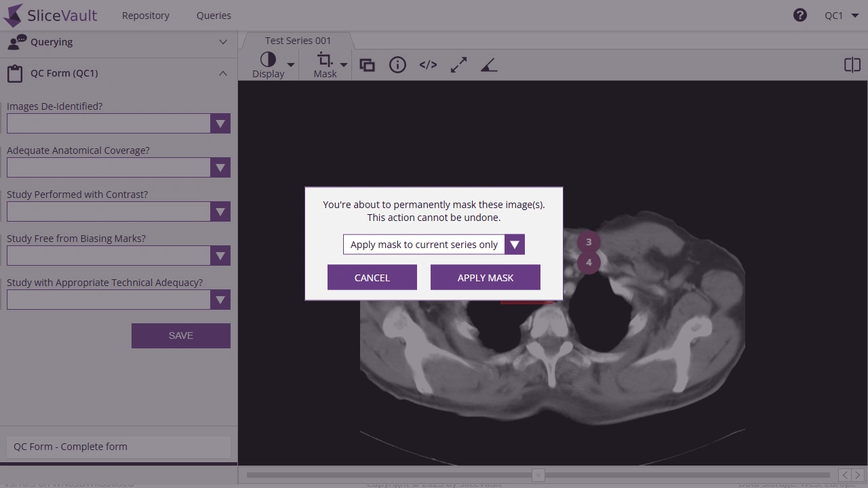868x488 pixels.
Task: Click the image slice slider handle
Action: point(538,475)
